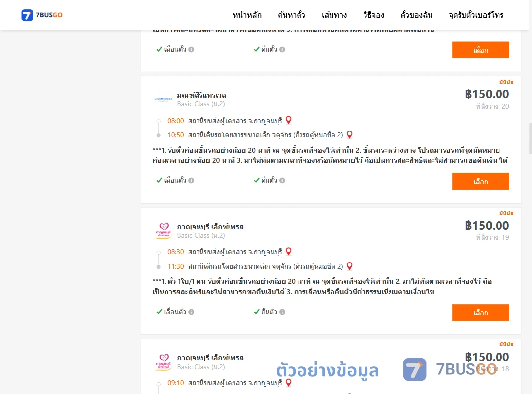Click คืนตั๋ว info icon in topmost card
532x394 pixels.
click(x=282, y=50)
